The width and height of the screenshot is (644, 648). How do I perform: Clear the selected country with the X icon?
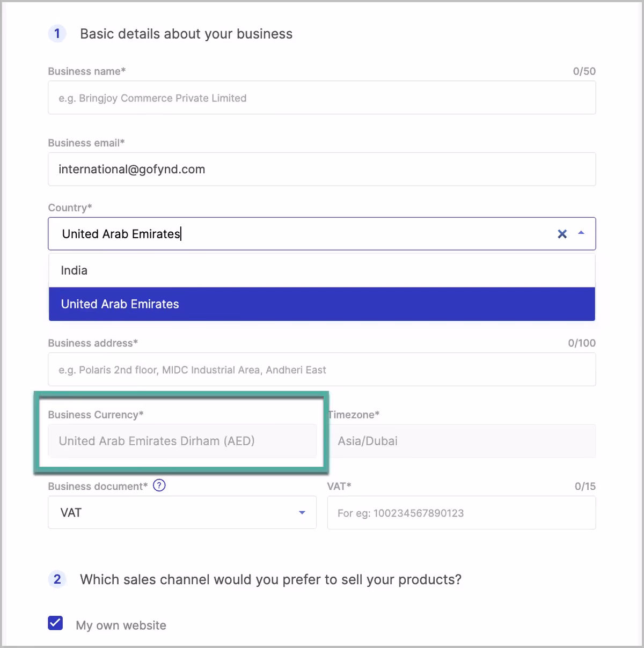pyautogui.click(x=562, y=234)
